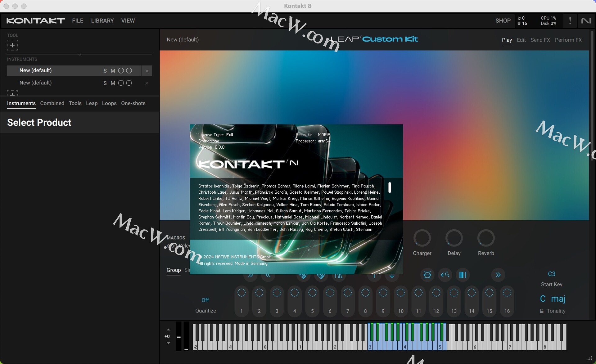The image size is (596, 364).
Task: Adjust first New (default) volume knob icon
Action: coord(121,70)
